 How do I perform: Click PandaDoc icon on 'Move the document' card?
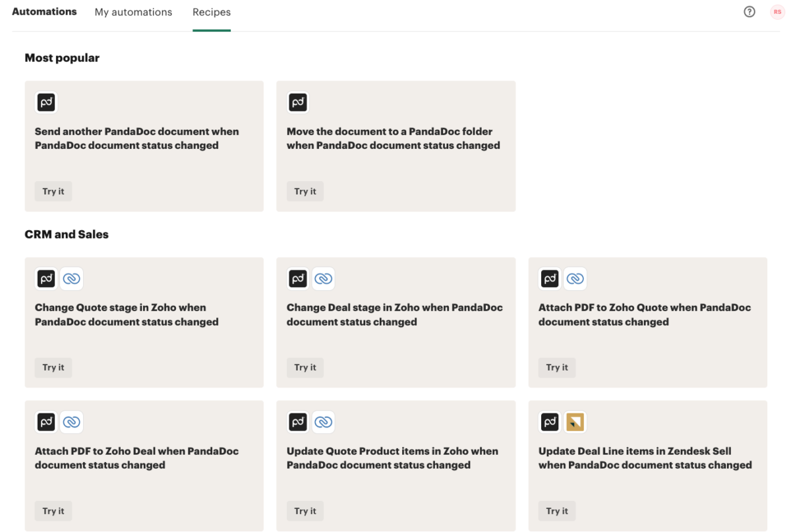click(x=298, y=102)
